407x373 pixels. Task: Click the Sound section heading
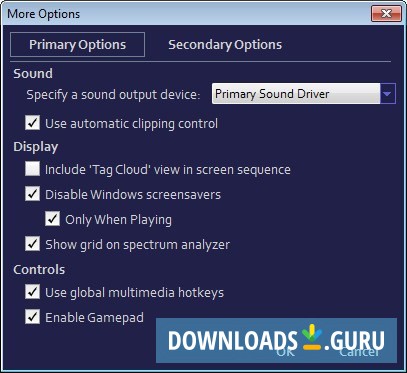(x=33, y=73)
